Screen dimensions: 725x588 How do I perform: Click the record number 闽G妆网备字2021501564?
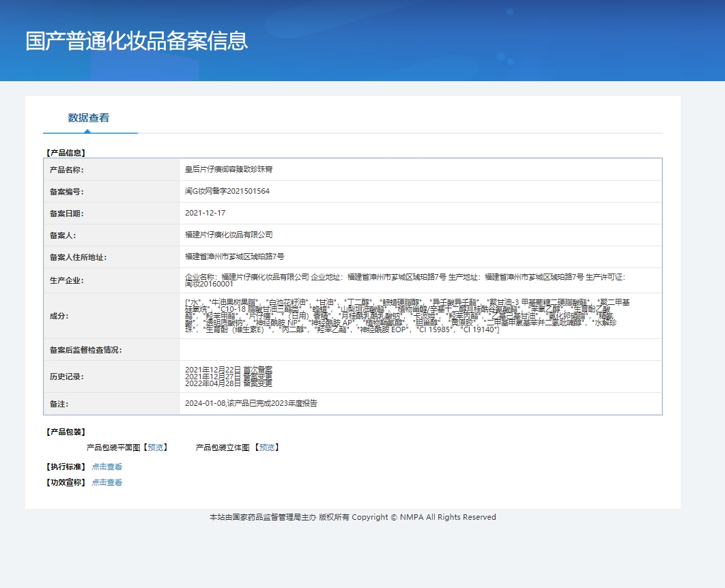tap(227, 191)
